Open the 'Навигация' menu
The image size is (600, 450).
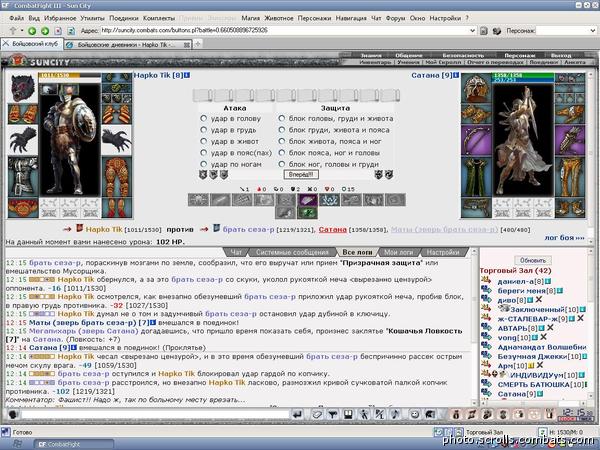[x=351, y=18]
